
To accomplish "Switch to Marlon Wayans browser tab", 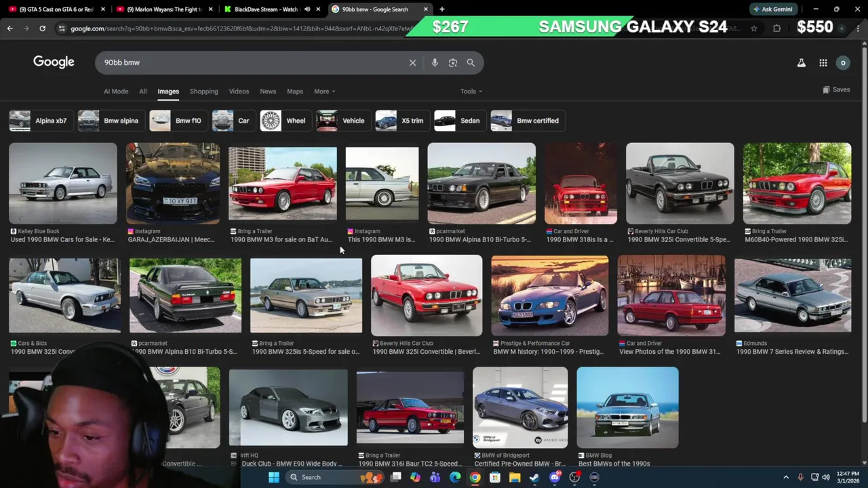I will (x=164, y=9).
